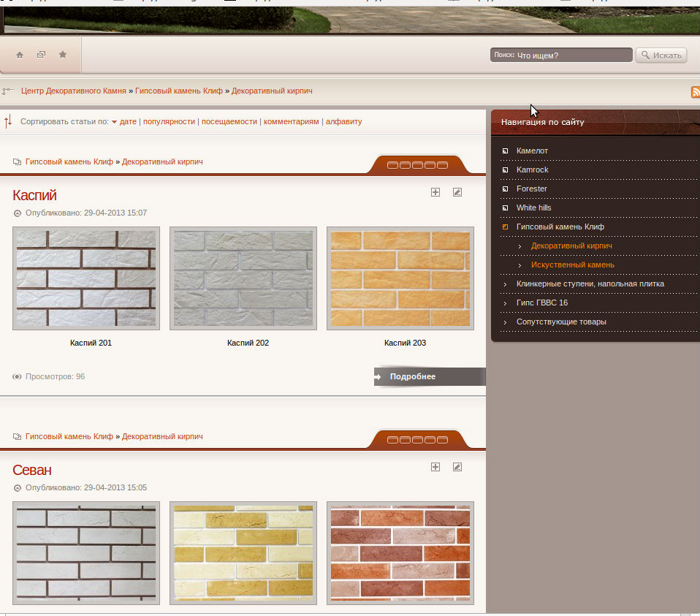Open the contact/feedback icon beside home

click(x=41, y=55)
